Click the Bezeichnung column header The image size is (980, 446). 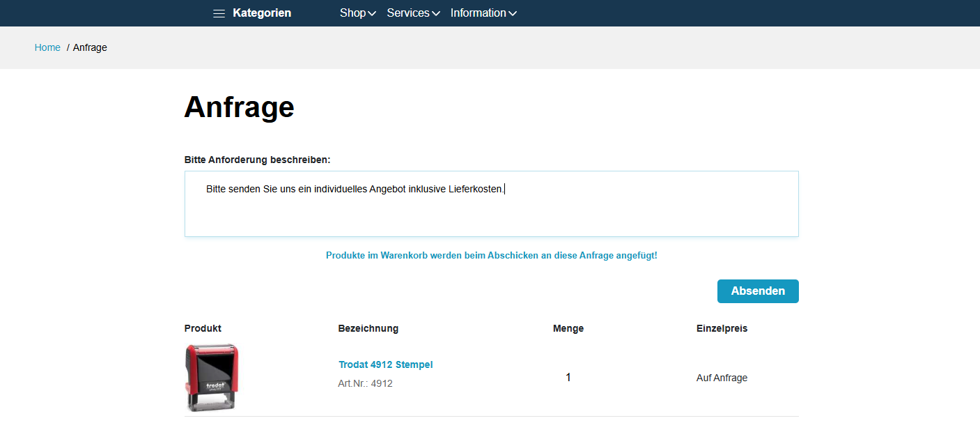click(x=368, y=328)
